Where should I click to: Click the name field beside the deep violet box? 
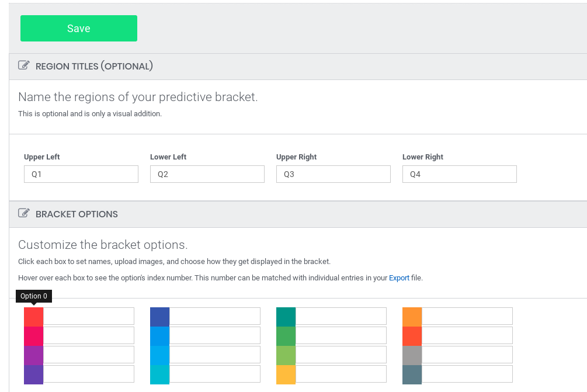point(89,374)
